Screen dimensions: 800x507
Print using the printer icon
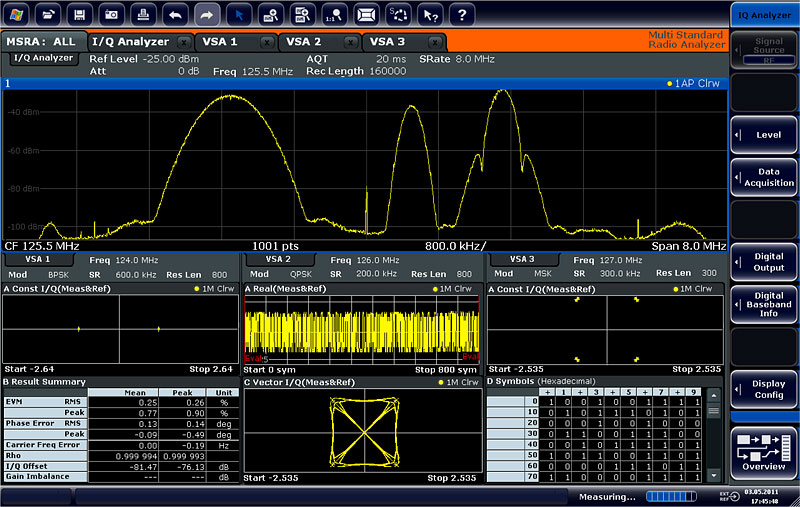pyautogui.click(x=144, y=15)
